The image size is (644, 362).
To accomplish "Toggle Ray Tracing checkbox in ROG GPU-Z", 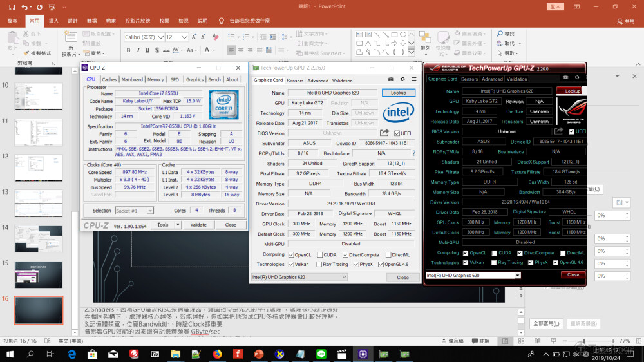I will click(493, 262).
